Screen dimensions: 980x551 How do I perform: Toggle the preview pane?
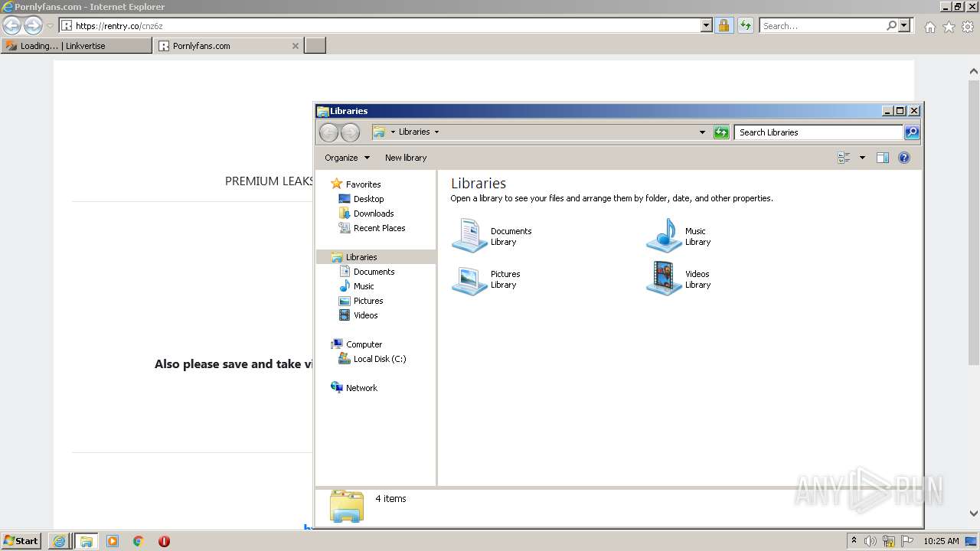click(x=883, y=158)
